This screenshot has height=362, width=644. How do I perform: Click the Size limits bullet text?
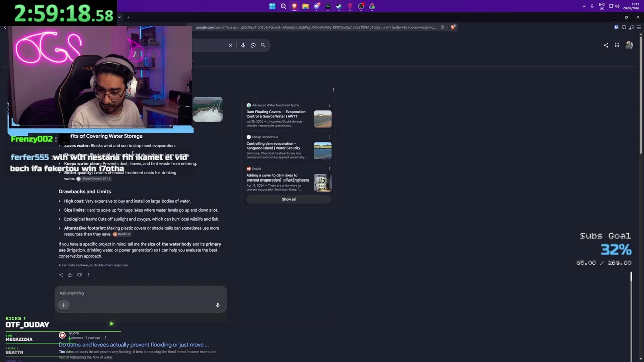click(x=141, y=210)
